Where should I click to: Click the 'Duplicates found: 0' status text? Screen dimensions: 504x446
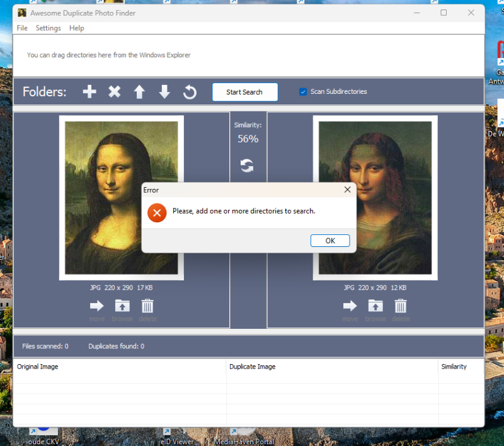click(x=117, y=346)
